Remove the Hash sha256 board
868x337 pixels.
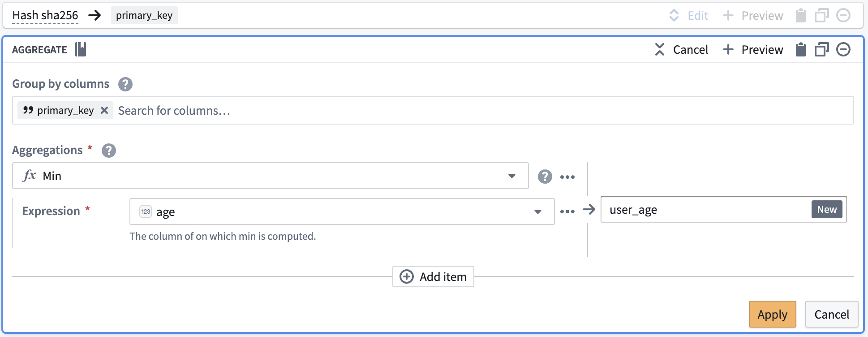coord(843,15)
